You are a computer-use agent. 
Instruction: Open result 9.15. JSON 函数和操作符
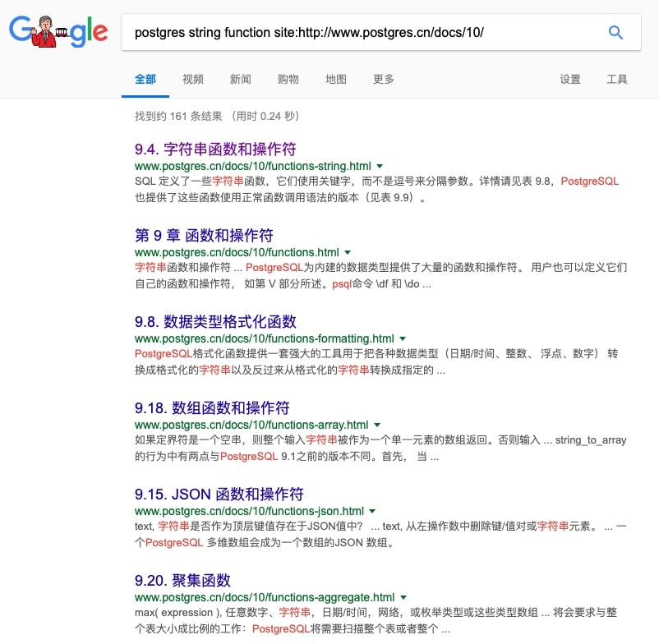pos(219,494)
